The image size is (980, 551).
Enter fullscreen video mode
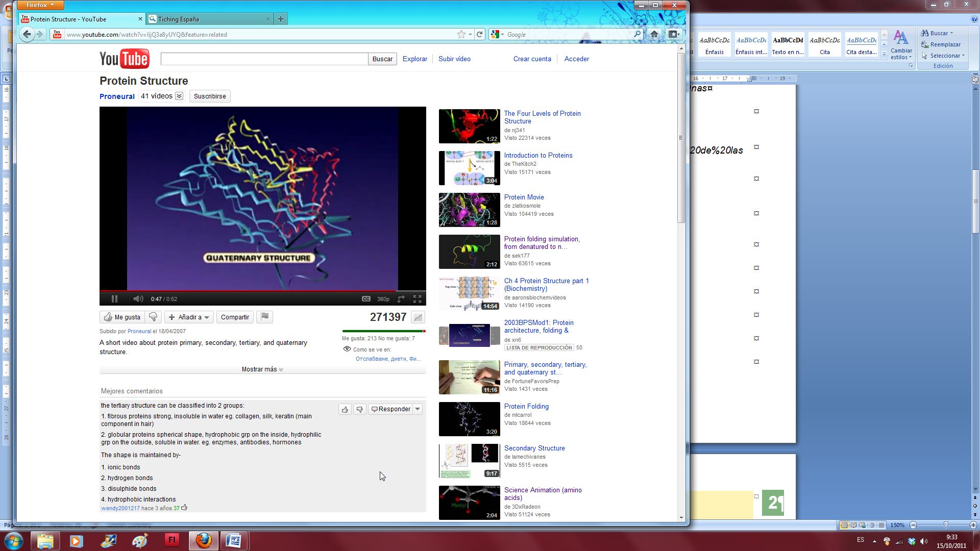pyautogui.click(x=418, y=299)
